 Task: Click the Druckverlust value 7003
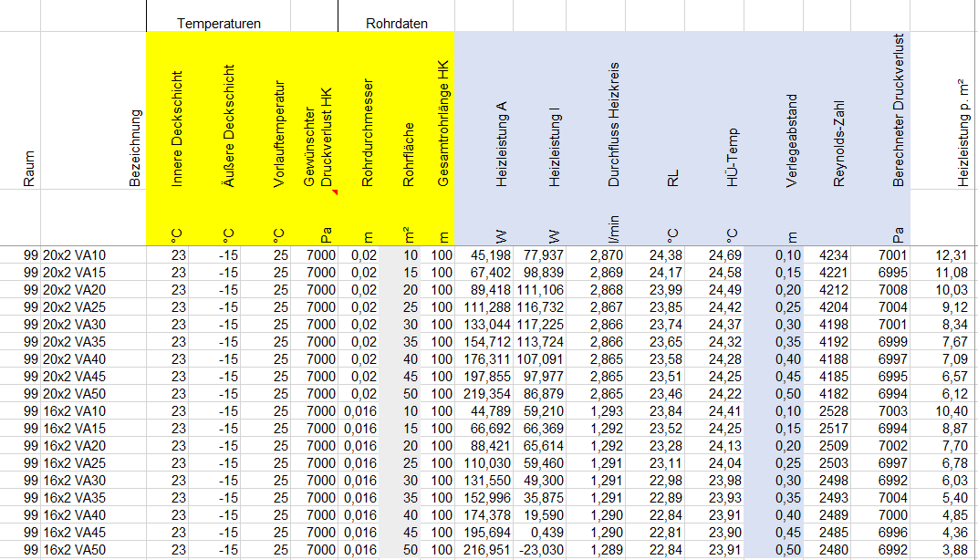(x=880, y=411)
